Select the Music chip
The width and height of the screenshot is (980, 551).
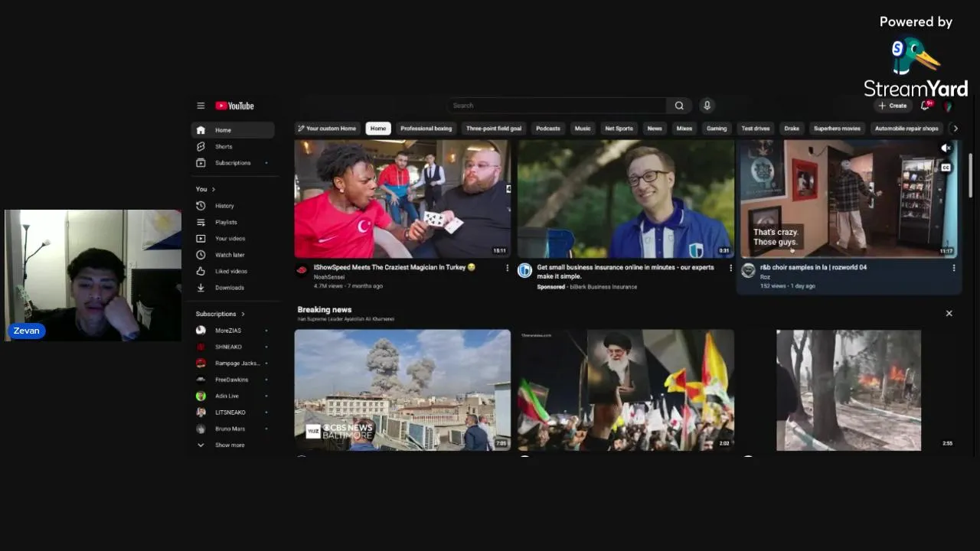tap(583, 129)
